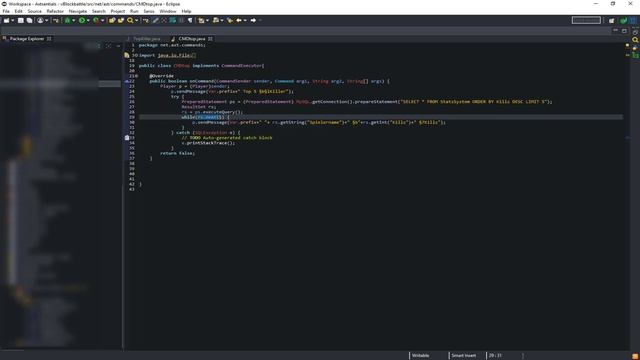Open the Project menu
The image size is (640, 360).
click(118, 11)
